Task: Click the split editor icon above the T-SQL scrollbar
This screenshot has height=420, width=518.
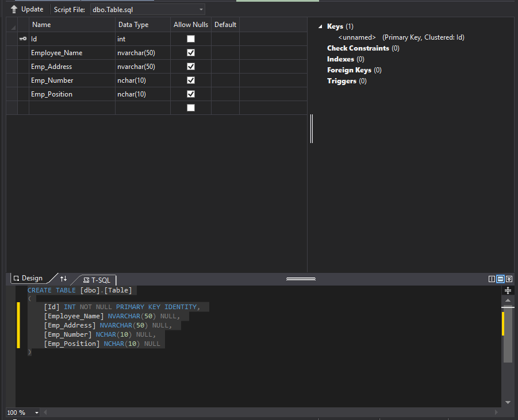Action: click(x=508, y=290)
